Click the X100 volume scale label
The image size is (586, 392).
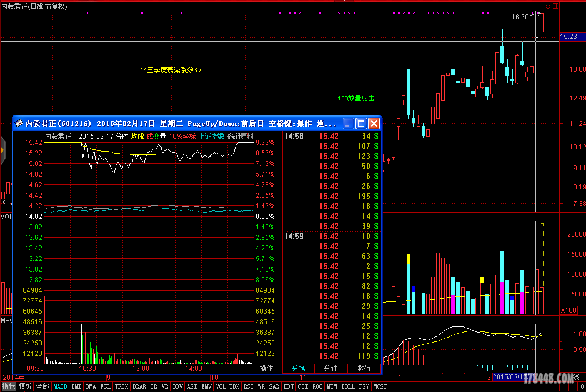coord(568,310)
